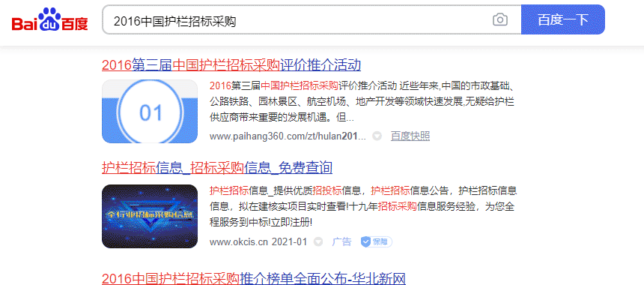Viewport: 644px width, 285px height.
Task: Expand dropdown arrow beside okcis.cn URL
Action: pos(318,241)
